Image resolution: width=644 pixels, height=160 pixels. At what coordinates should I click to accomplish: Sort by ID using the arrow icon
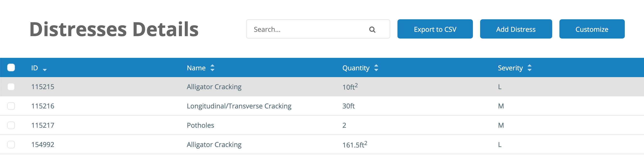coord(45,69)
